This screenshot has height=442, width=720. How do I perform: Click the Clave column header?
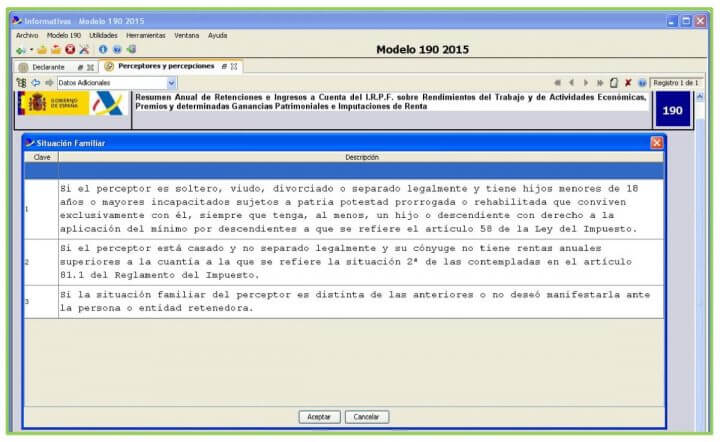[41, 157]
